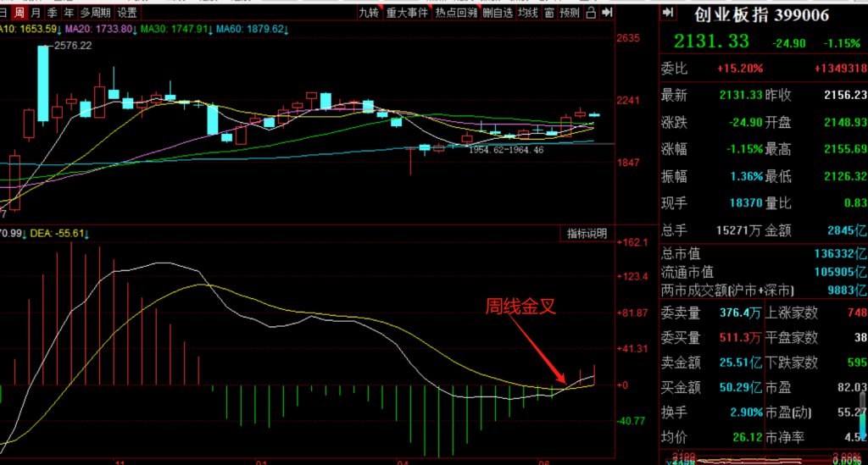The height and width of the screenshot is (465, 868).
Task: Click the 现手 18370 value
Action: coord(747,203)
